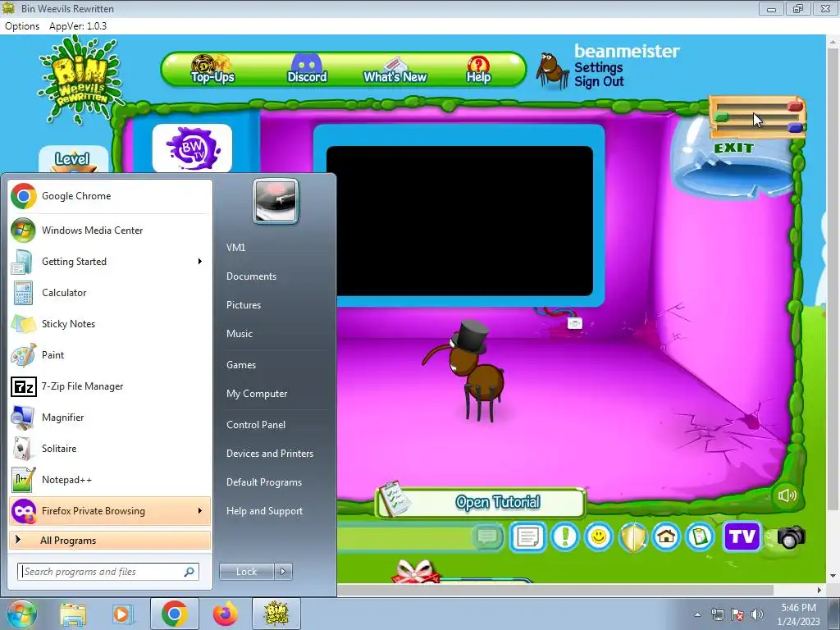Open My Computer from the Start menu
This screenshot has height=630, width=840.
[257, 394]
